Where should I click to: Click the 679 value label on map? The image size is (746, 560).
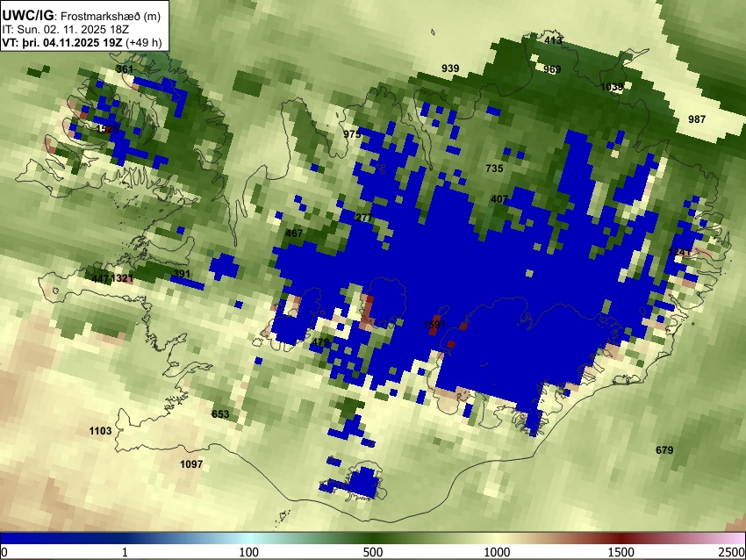click(664, 450)
